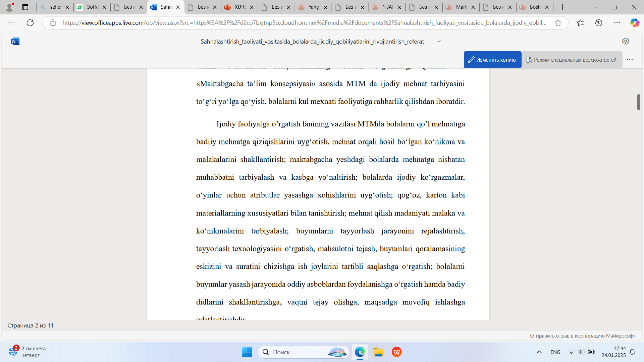Launch the Copilot sidebar
644x362 pixels.
tap(635, 23)
